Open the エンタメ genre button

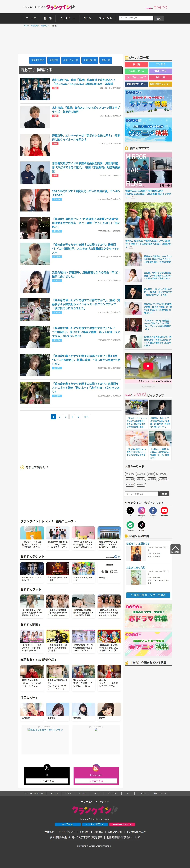[160, 64]
